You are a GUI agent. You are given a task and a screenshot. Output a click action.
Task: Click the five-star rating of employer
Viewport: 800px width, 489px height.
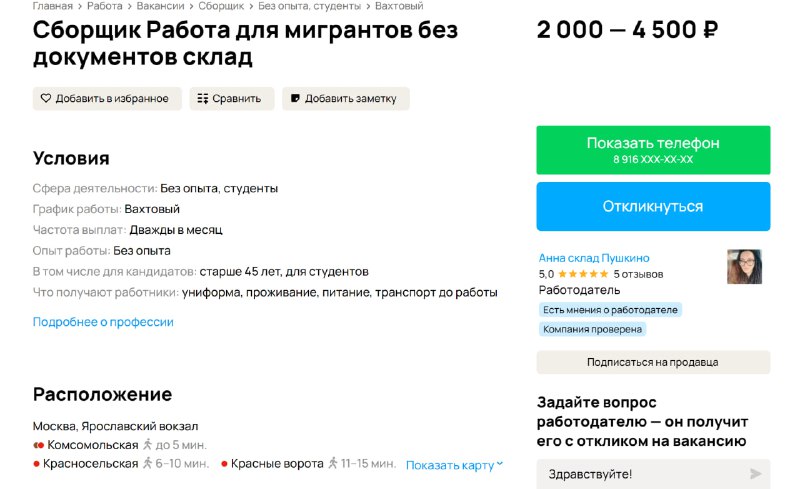coord(583,274)
